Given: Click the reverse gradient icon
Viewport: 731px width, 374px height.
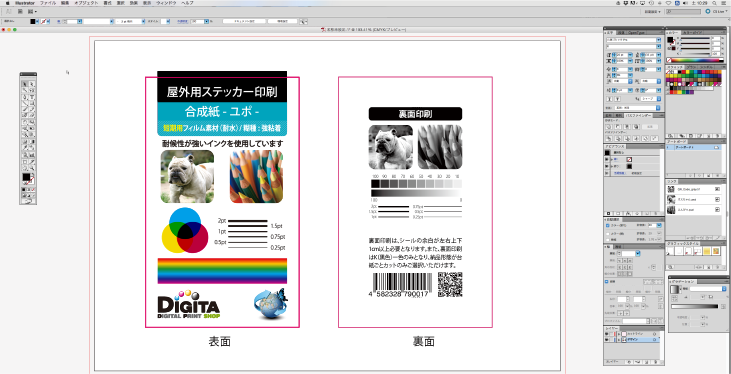Looking at the screenshot, I should [675, 298].
